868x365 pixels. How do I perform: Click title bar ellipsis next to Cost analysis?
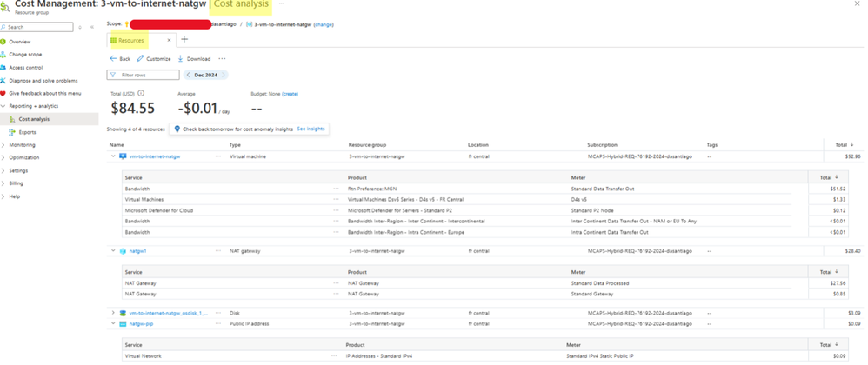coord(282,3)
